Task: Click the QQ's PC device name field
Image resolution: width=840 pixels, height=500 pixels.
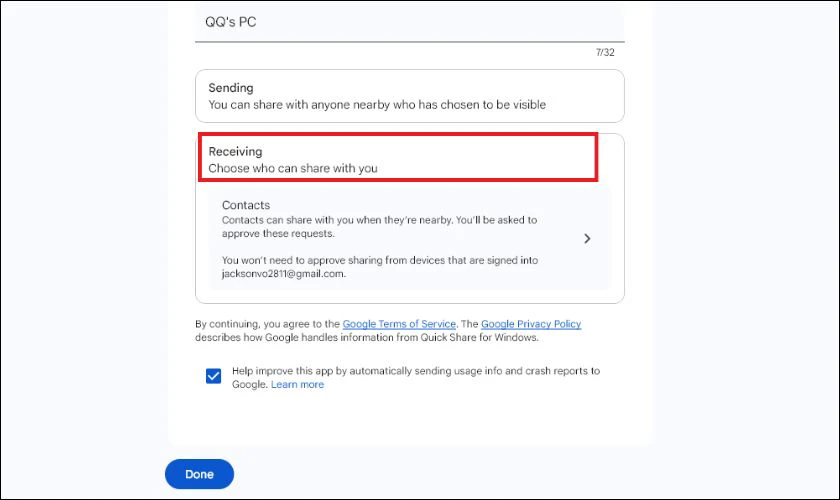Action: (409, 23)
